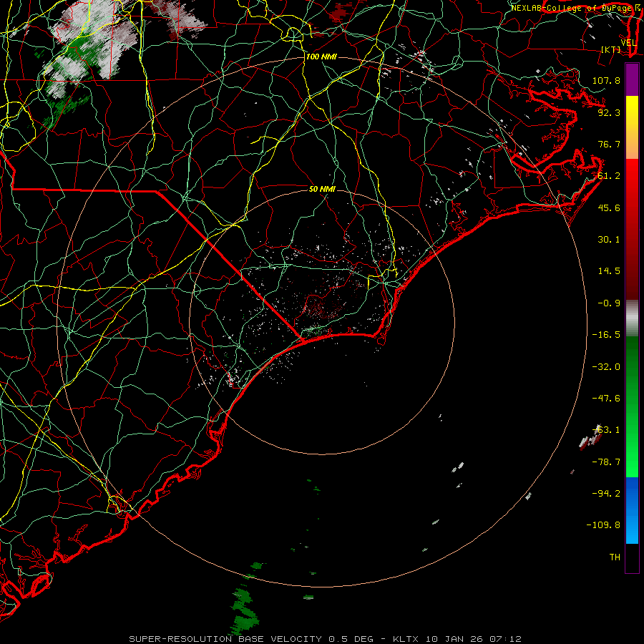Click the -47.6 scale value

coord(606,399)
